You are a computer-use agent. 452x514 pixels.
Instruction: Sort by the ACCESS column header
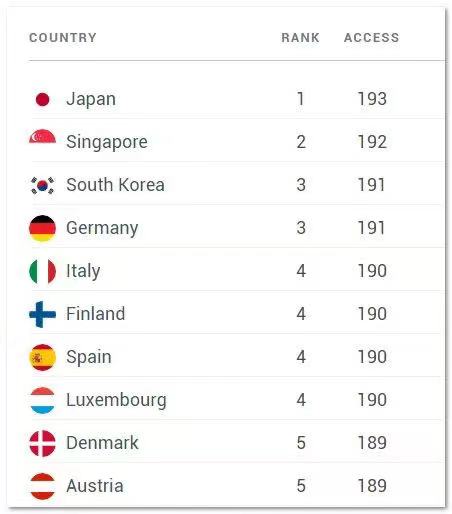(x=371, y=38)
